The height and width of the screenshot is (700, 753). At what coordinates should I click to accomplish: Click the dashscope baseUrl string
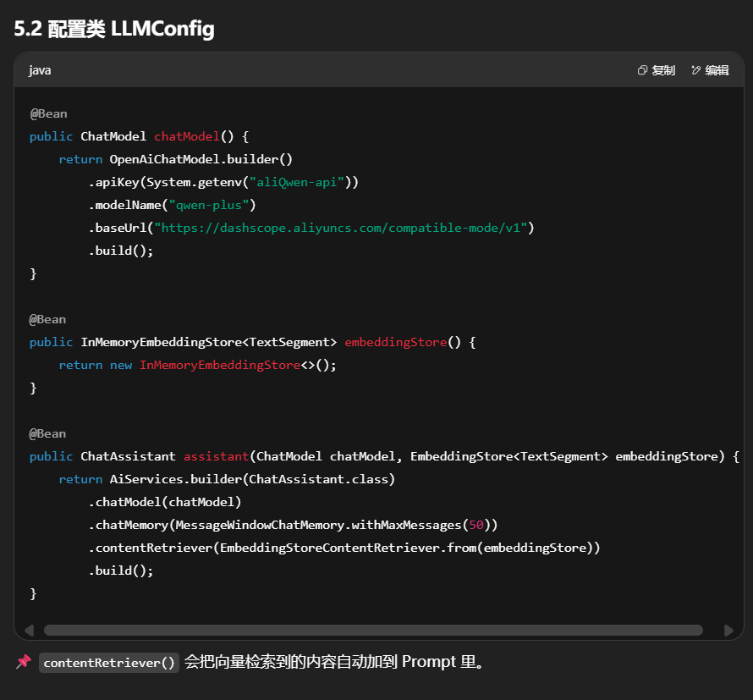coord(344,228)
